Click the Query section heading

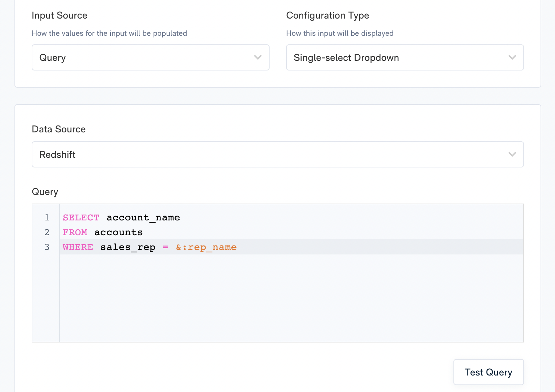45,192
